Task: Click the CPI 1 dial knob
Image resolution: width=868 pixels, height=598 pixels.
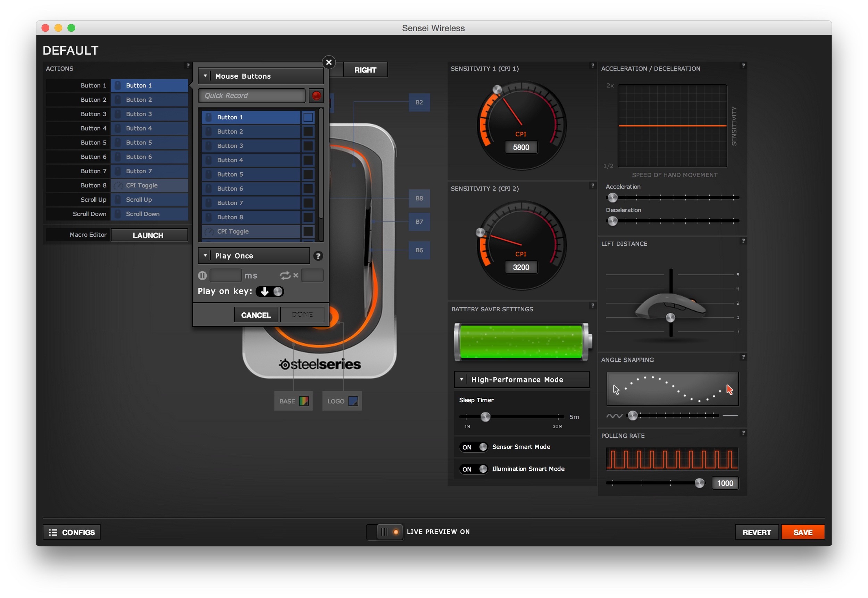Action: tap(497, 90)
